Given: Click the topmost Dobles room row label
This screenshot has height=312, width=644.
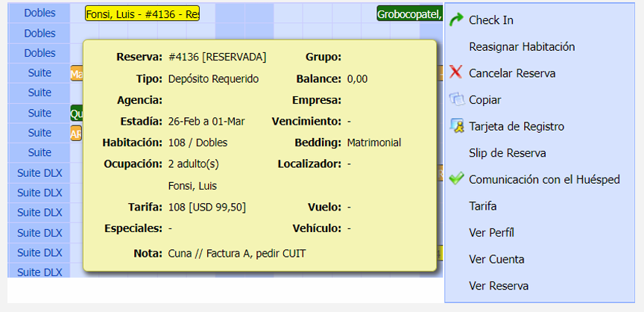Looking at the screenshot, I should 40,13.
